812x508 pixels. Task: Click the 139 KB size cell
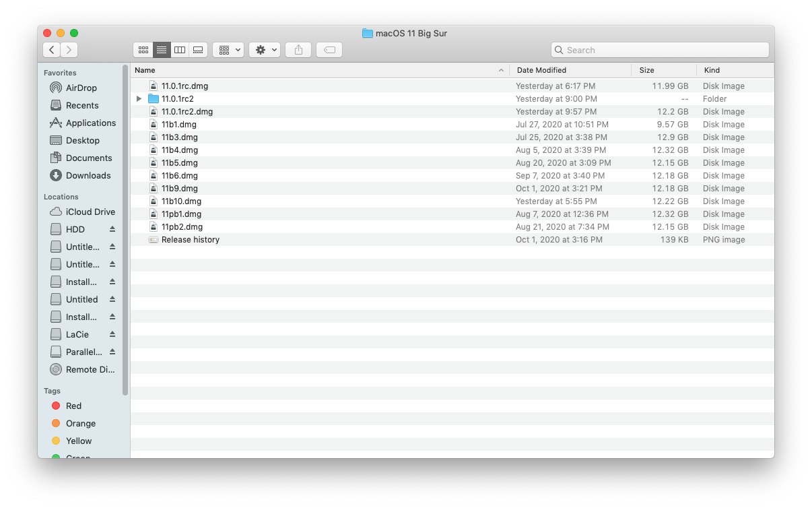(674, 240)
